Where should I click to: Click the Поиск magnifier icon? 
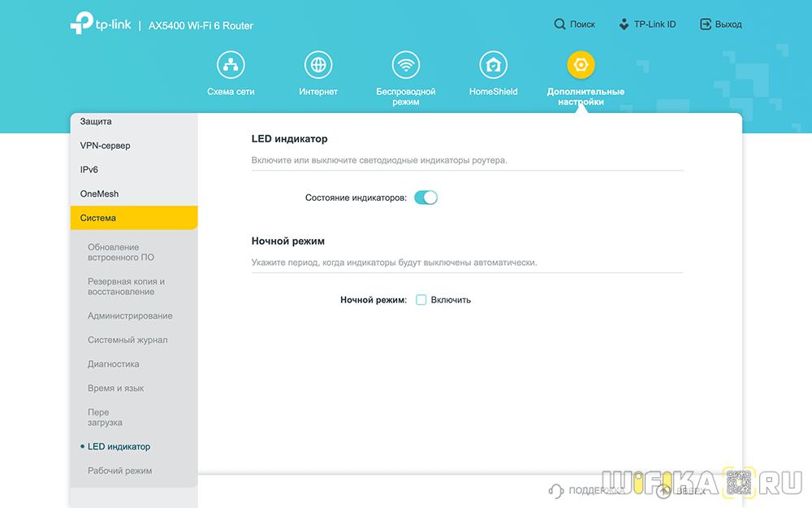[559, 24]
